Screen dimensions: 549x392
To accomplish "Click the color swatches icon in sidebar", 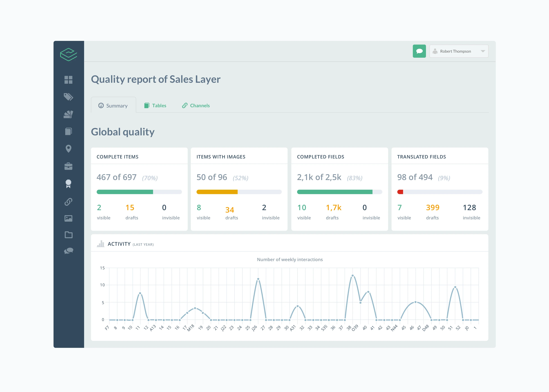I will [x=69, y=114].
